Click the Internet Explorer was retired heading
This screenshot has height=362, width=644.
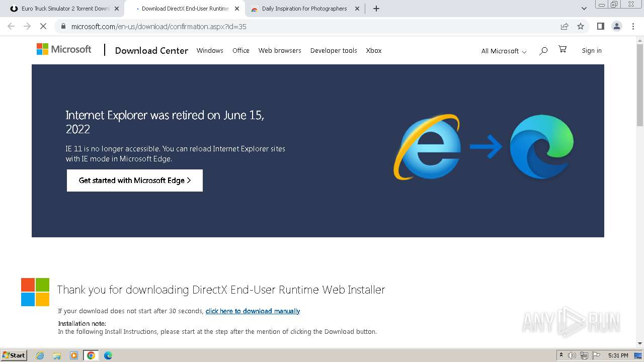pyautogui.click(x=165, y=122)
